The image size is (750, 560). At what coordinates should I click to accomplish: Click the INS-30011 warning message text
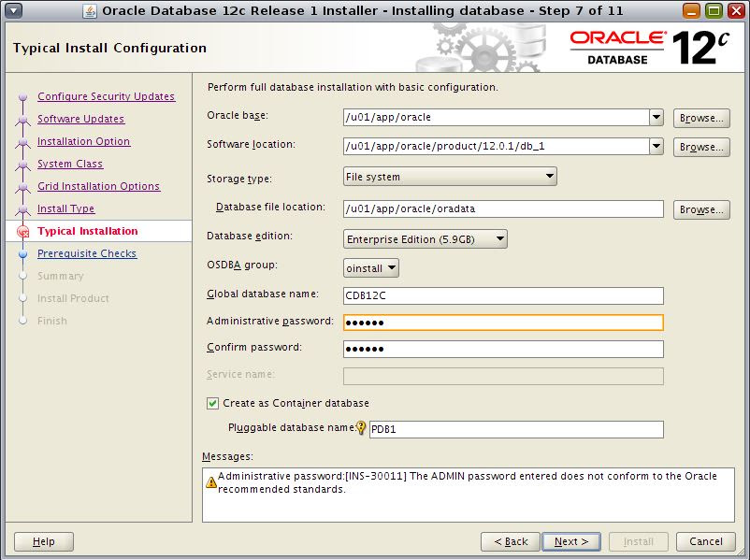tap(468, 482)
